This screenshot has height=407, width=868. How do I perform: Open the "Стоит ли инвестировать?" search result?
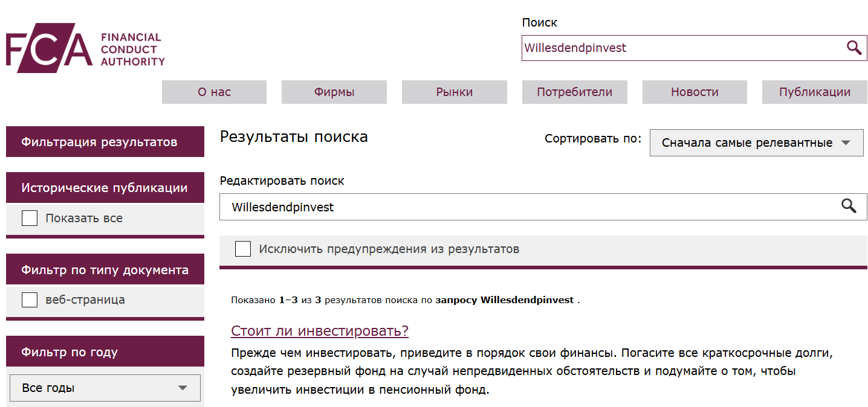coord(319,330)
